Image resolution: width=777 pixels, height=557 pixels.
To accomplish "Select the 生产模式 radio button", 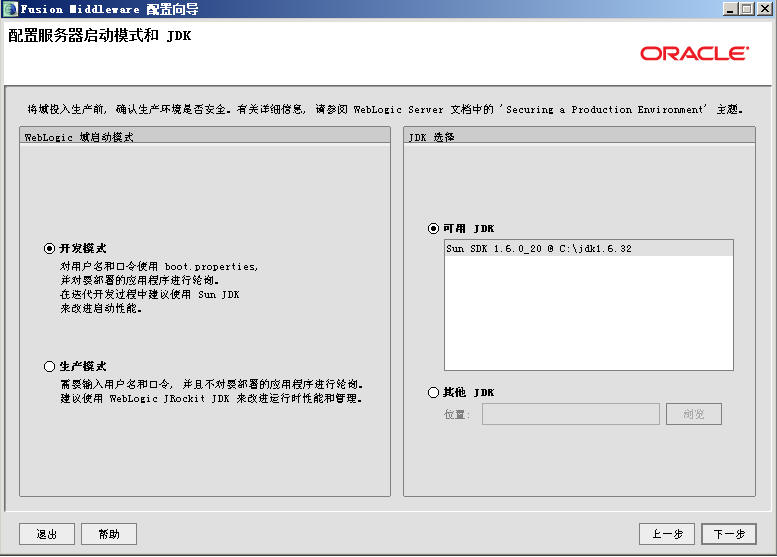I will (x=49, y=366).
